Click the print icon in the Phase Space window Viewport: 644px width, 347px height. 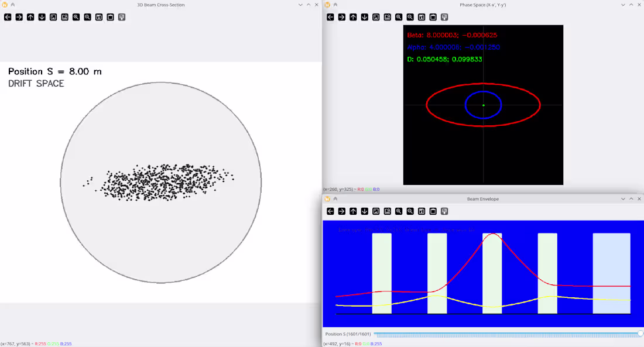coord(444,17)
